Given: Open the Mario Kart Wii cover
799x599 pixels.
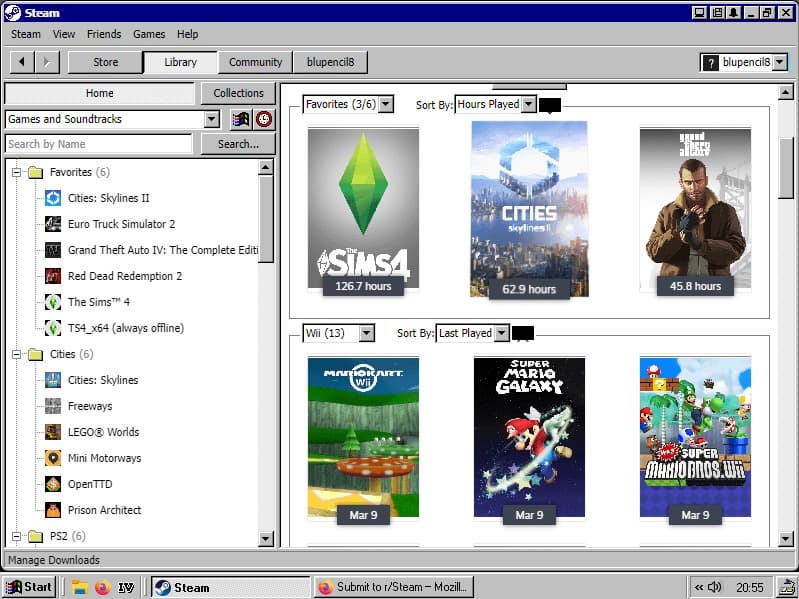Looking at the screenshot, I should (363, 437).
